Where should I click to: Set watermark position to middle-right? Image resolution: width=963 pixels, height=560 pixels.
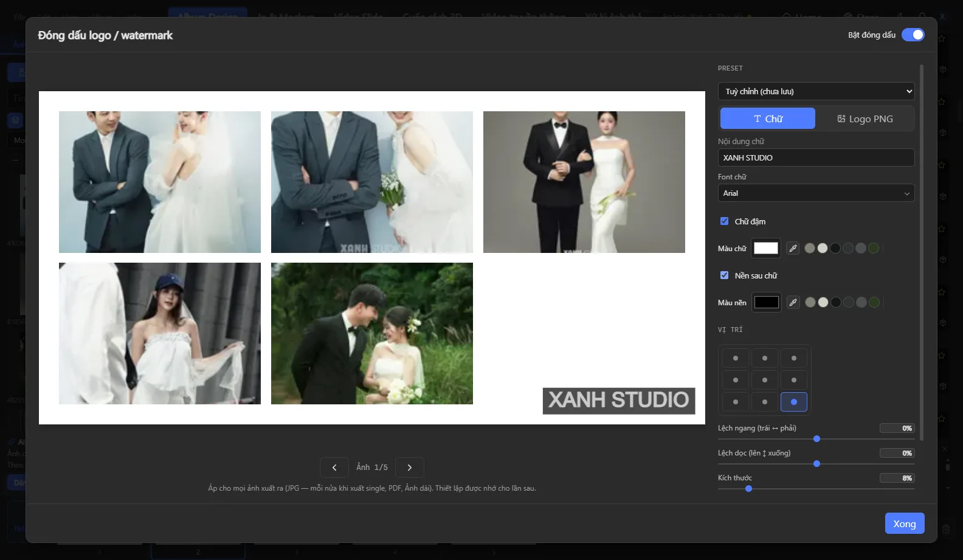pyautogui.click(x=794, y=380)
